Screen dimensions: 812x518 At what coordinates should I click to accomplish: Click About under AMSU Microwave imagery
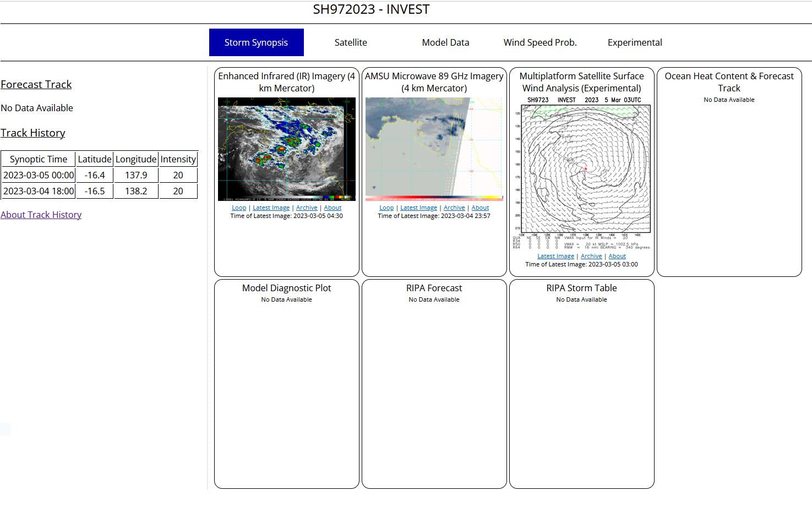click(x=480, y=208)
